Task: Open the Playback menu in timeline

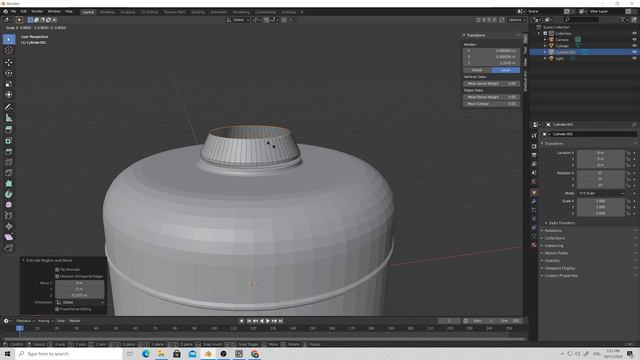Action: pyautogui.click(x=24, y=321)
